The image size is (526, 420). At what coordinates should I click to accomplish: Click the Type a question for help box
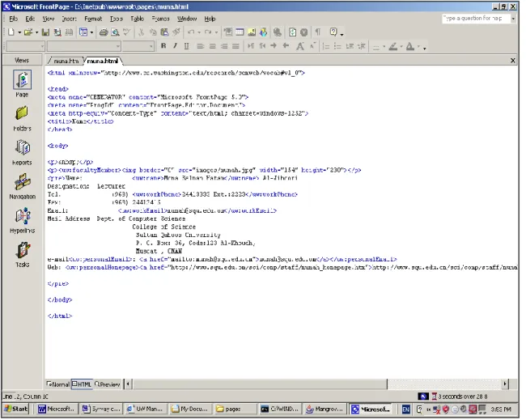click(477, 19)
